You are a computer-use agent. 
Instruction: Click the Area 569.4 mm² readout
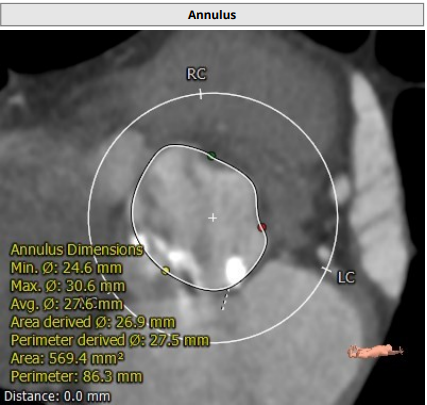click(67, 358)
